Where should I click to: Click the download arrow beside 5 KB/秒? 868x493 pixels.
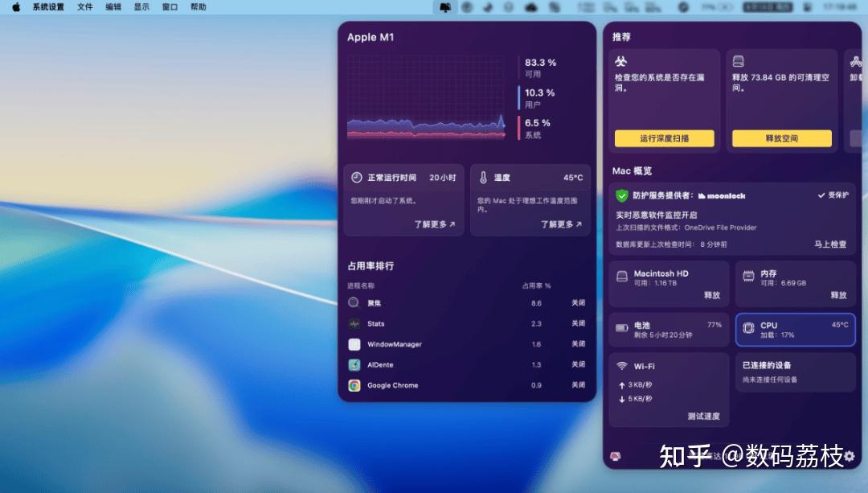click(621, 400)
